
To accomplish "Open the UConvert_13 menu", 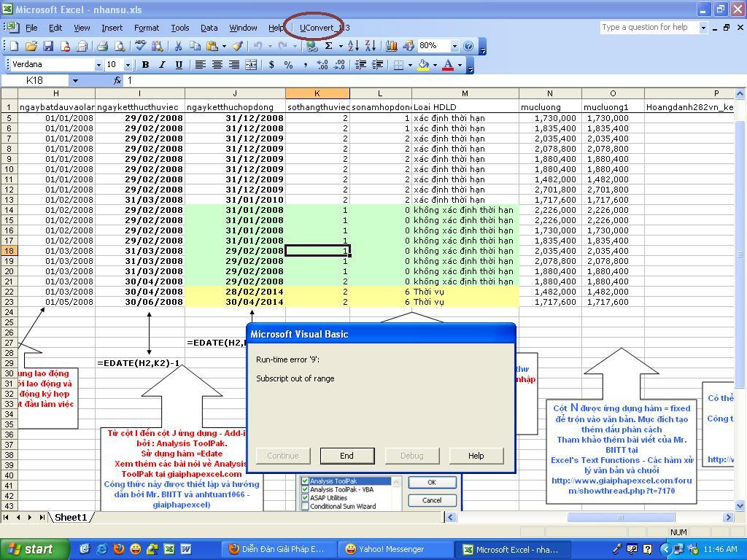I will click(x=325, y=28).
